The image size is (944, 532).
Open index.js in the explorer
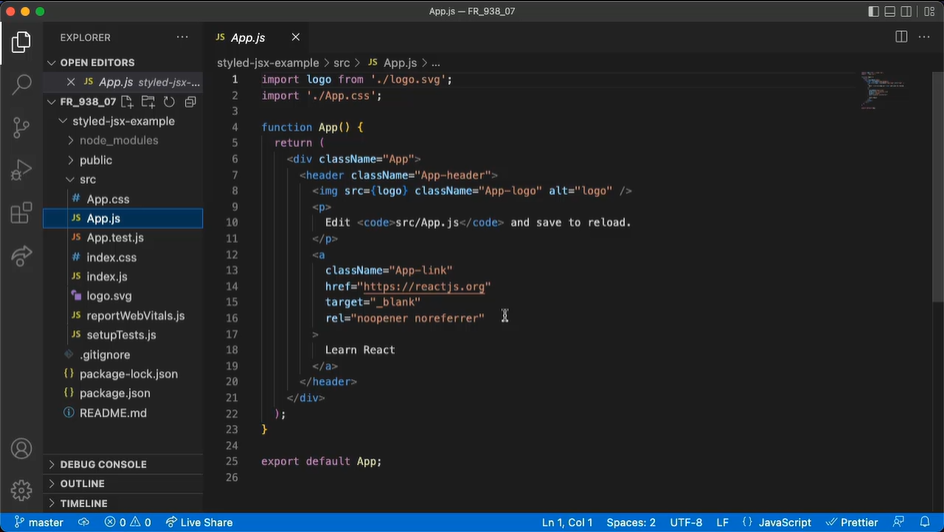[123, 277]
